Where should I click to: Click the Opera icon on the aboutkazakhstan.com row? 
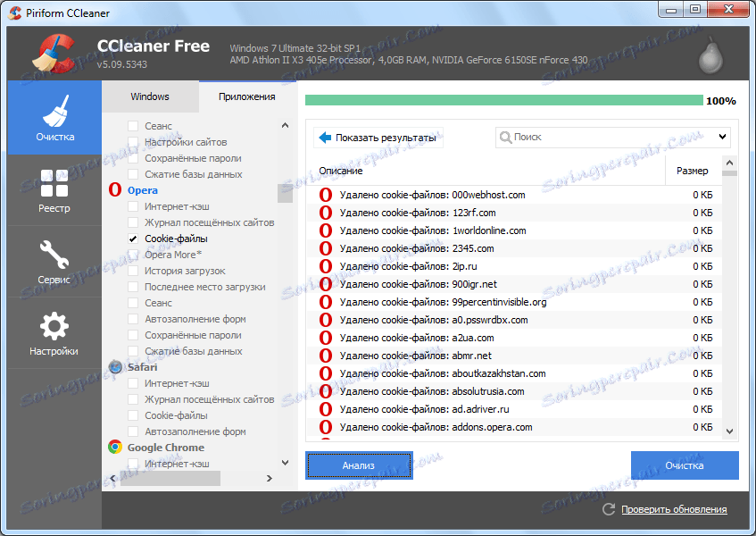click(x=326, y=373)
